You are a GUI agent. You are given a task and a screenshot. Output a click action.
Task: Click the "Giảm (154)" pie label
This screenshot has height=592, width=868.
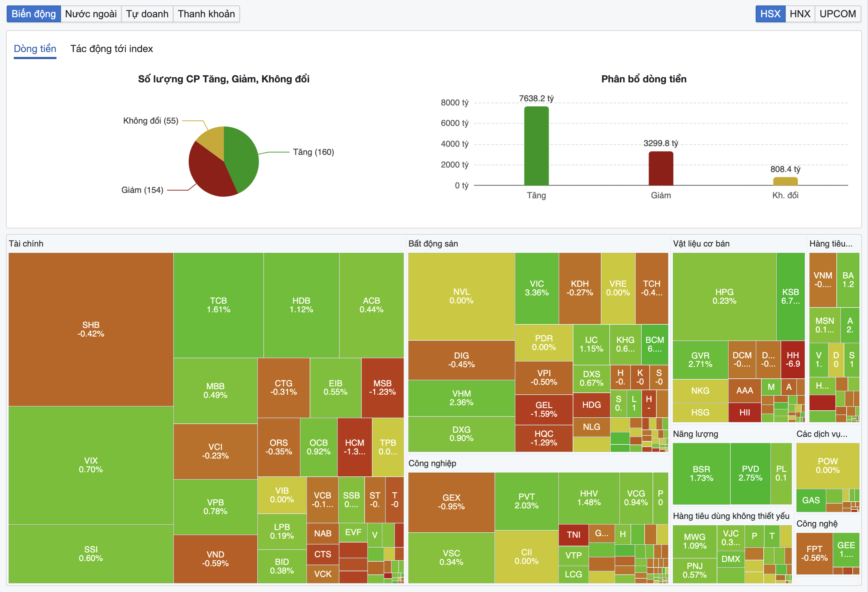click(x=142, y=190)
